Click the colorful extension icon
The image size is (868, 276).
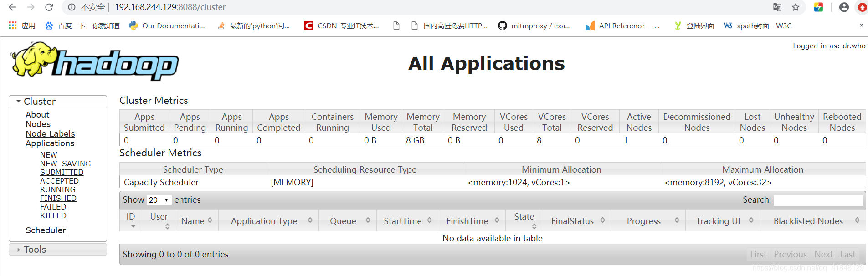[x=818, y=7]
